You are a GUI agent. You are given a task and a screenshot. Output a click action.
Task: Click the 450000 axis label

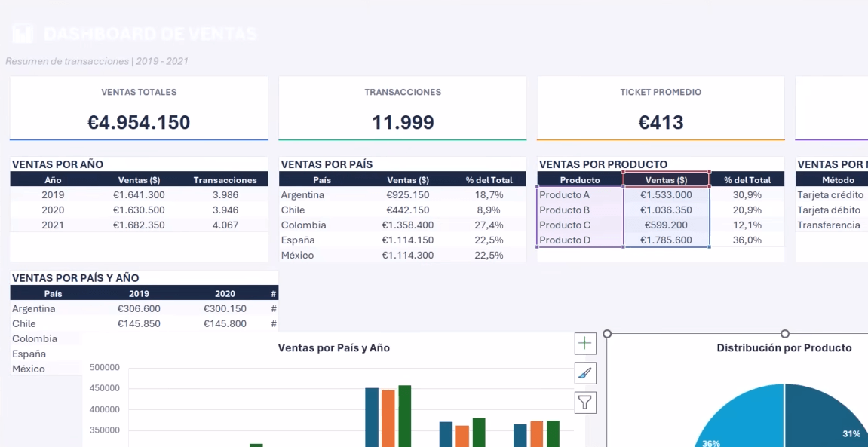click(x=105, y=388)
